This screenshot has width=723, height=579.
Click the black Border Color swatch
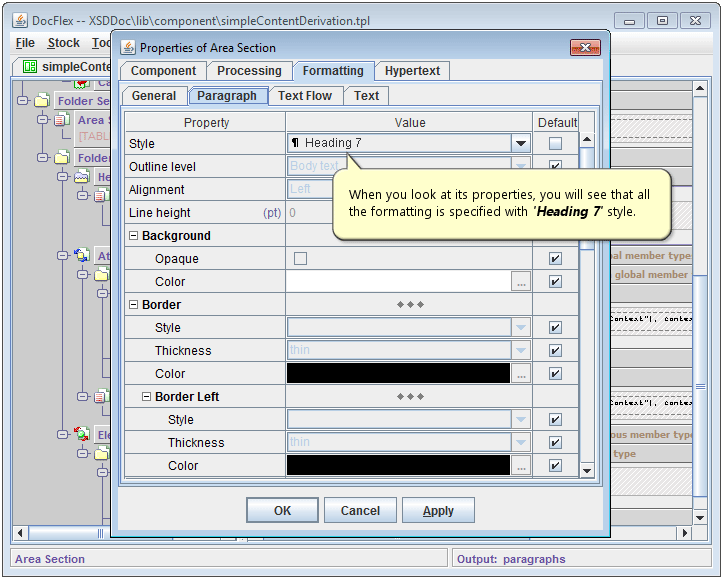(x=398, y=374)
